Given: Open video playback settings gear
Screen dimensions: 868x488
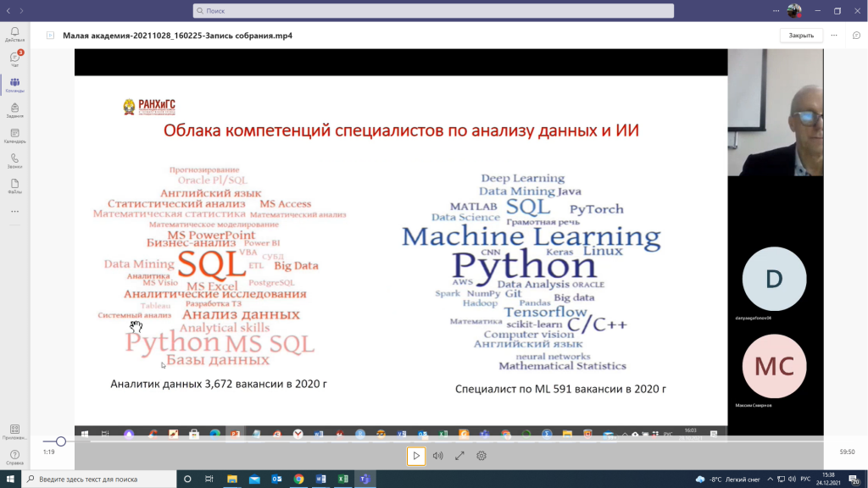Looking at the screenshot, I should tap(481, 456).
